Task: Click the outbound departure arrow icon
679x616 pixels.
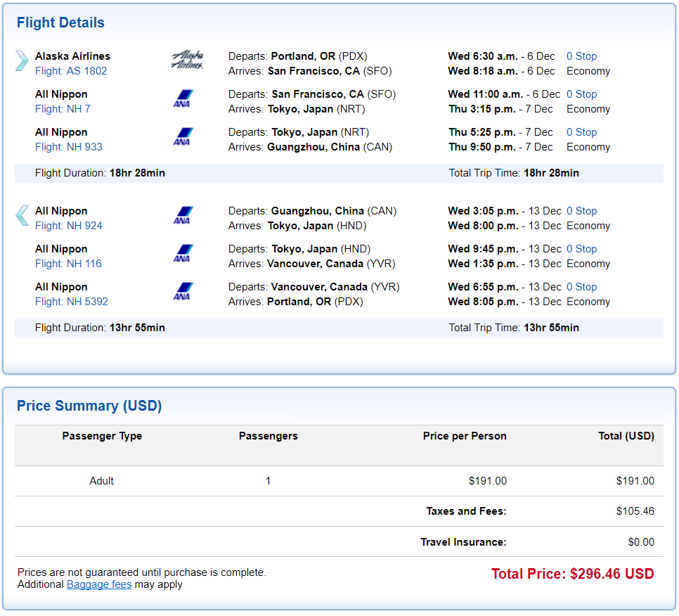Action: point(22,60)
